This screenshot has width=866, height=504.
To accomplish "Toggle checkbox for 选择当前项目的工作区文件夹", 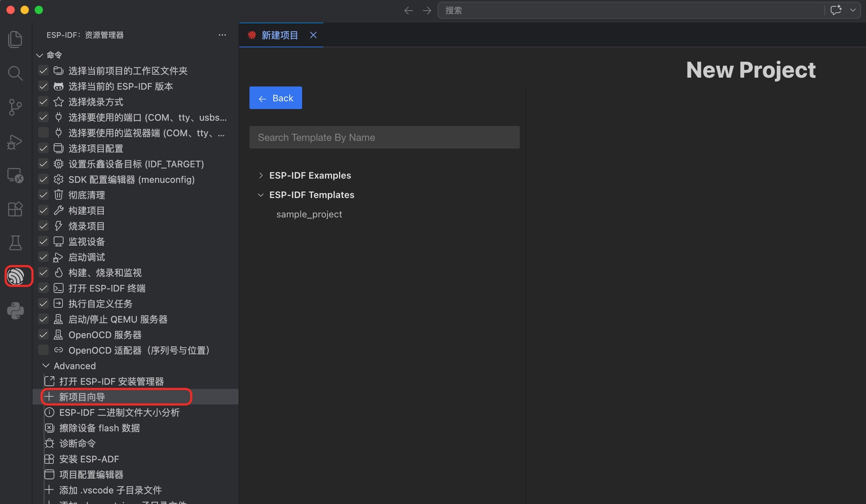I will click(43, 71).
